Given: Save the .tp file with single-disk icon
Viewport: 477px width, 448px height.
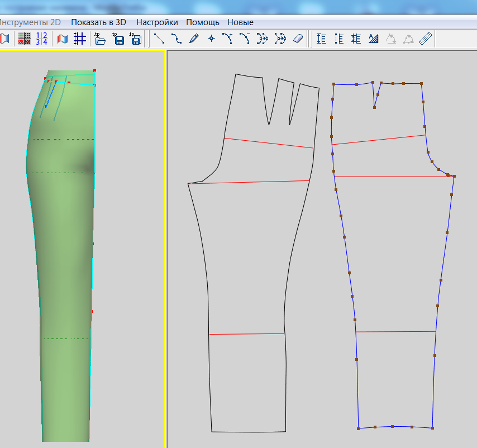Looking at the screenshot, I should coord(118,39).
